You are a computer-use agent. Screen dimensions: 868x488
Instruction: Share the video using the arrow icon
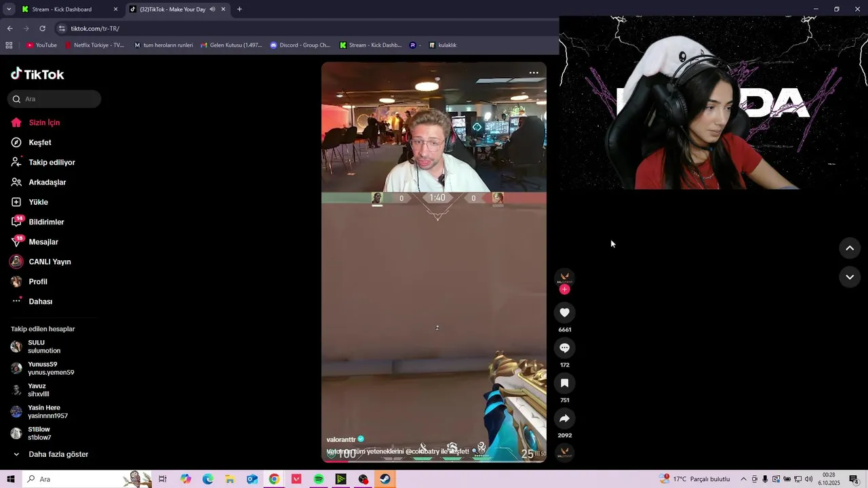564,418
